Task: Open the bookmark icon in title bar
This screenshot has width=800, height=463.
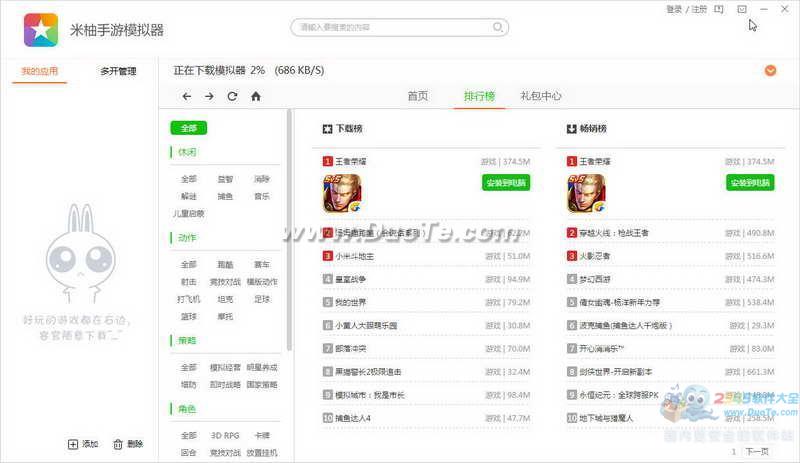Action: tap(719, 9)
